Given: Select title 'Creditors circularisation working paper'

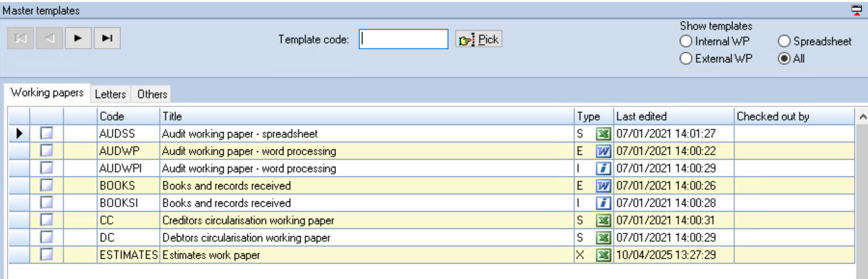Looking at the screenshot, I should pos(248,221).
